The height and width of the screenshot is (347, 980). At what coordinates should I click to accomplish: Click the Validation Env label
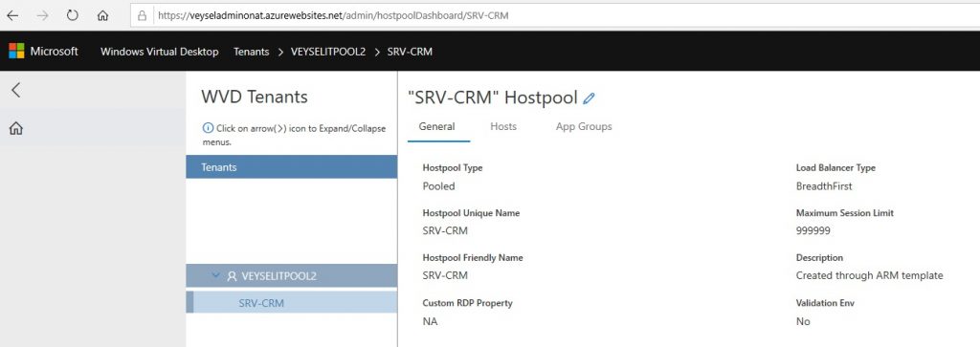click(825, 303)
